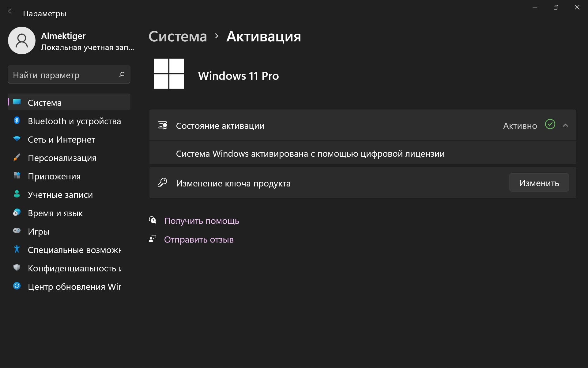Click the Время и язык globe icon
Viewport: 588px width, 368px height.
tap(17, 212)
